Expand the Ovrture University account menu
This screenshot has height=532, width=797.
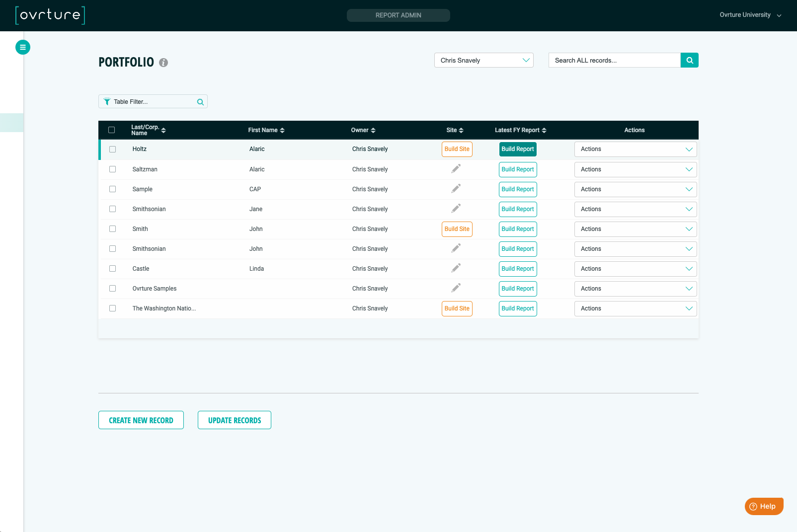click(750, 15)
